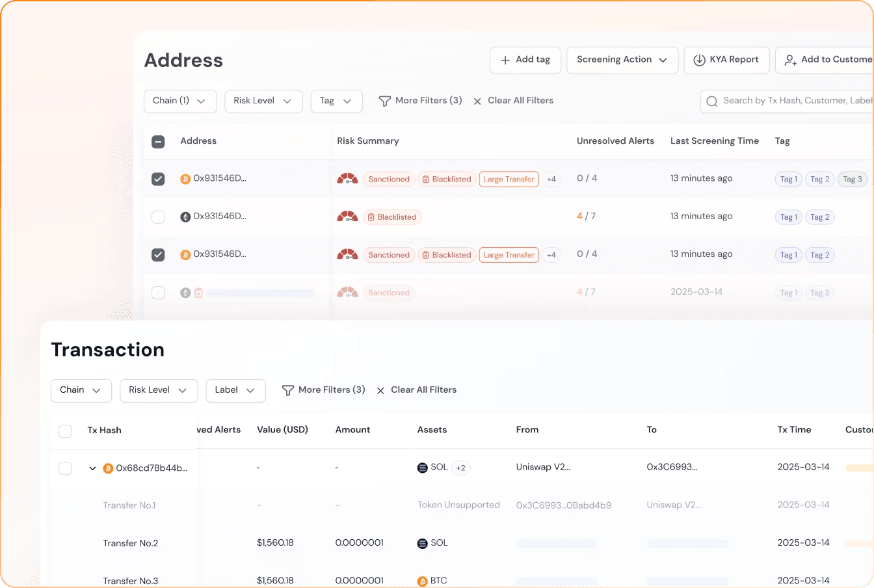The width and height of the screenshot is (874, 588).
Task: Click the SOL asset icon in Transfer No.2
Action: pyautogui.click(x=423, y=543)
